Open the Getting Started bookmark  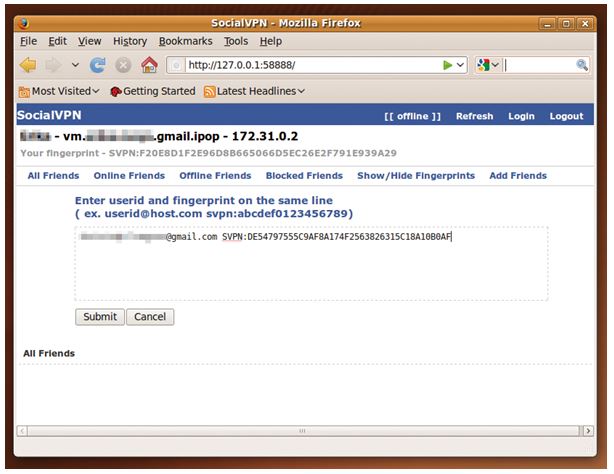tap(153, 91)
